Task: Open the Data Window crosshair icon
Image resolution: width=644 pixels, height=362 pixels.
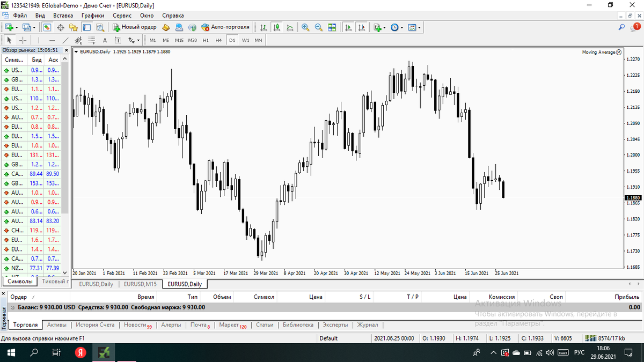Action: tap(61, 27)
